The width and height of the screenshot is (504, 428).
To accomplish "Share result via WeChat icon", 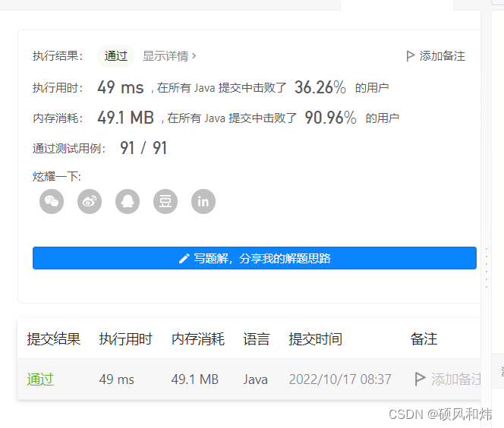I will [x=52, y=201].
